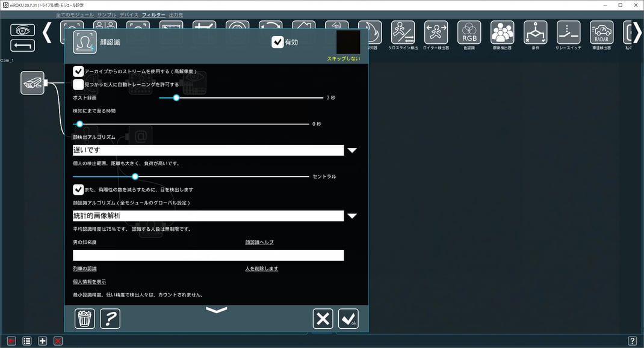Click the 人を削除します link
644x348 pixels.
click(262, 269)
